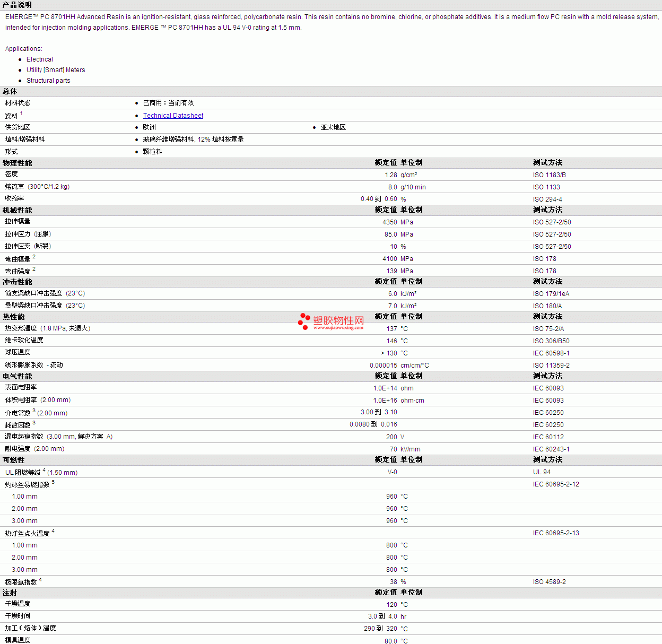
Task: Click the 物理性能 section header
Action: tap(17, 163)
